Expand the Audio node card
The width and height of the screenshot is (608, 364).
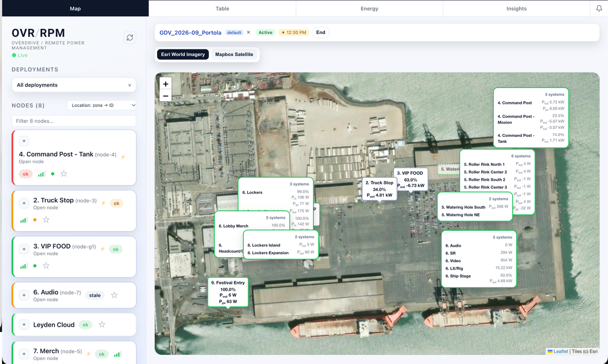[x=24, y=295]
